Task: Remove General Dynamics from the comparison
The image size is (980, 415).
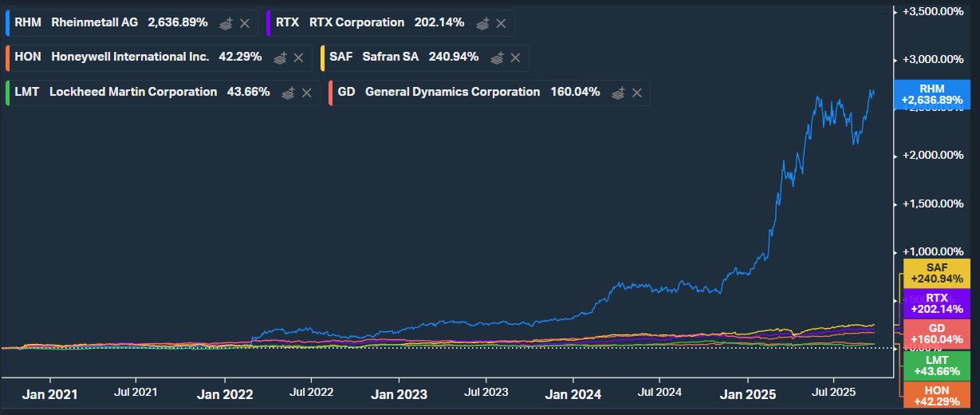Action: coord(636,93)
